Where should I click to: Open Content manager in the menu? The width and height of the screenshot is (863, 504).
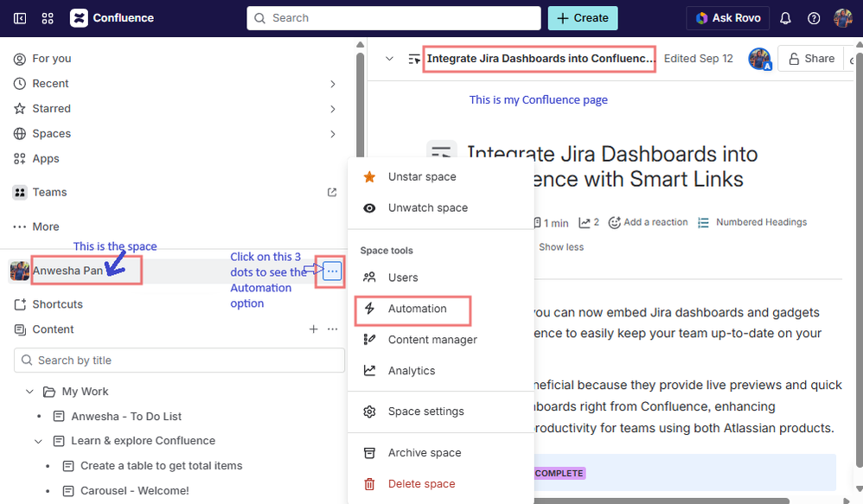tap(441, 340)
